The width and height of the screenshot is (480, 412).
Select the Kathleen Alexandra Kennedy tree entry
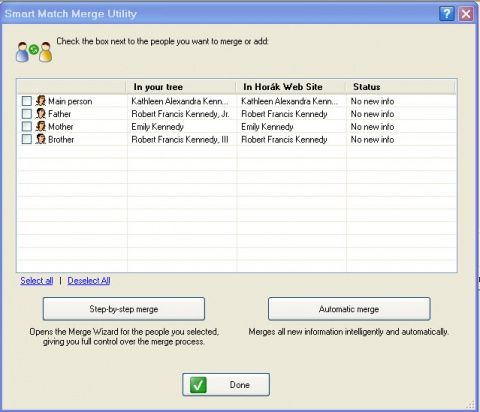click(x=180, y=101)
